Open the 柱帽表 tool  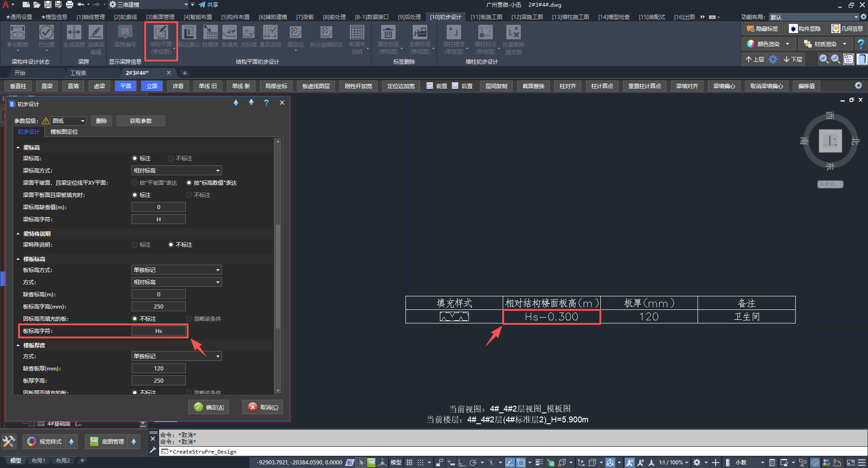[211, 36]
